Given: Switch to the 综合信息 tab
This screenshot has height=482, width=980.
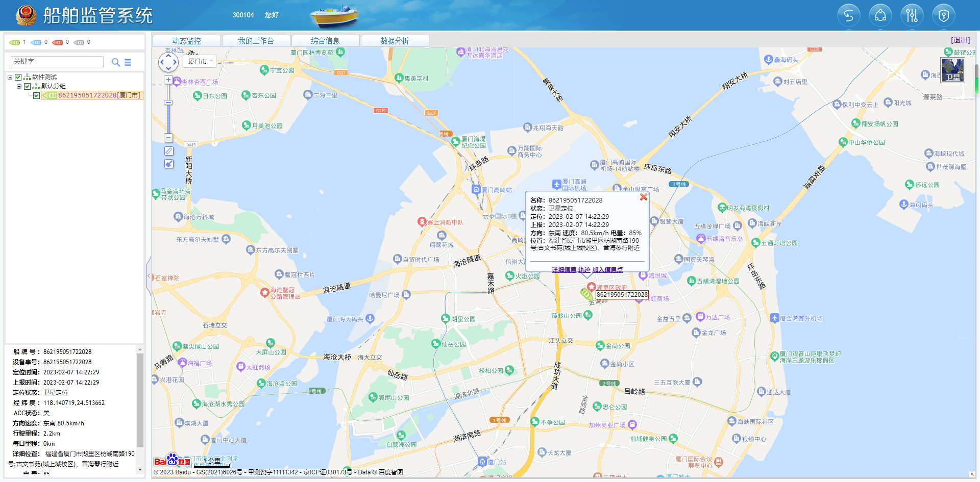Looking at the screenshot, I should tap(325, 41).
